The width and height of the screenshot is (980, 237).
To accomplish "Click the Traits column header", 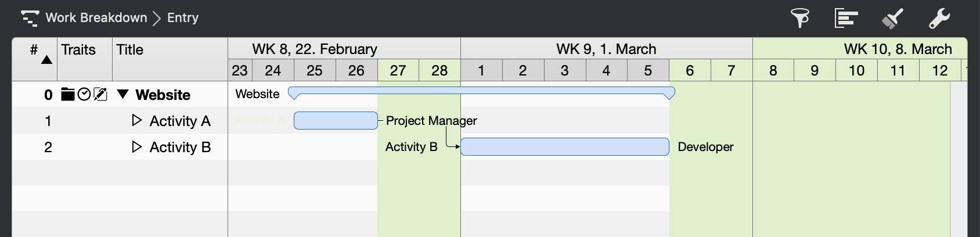I will [78, 50].
